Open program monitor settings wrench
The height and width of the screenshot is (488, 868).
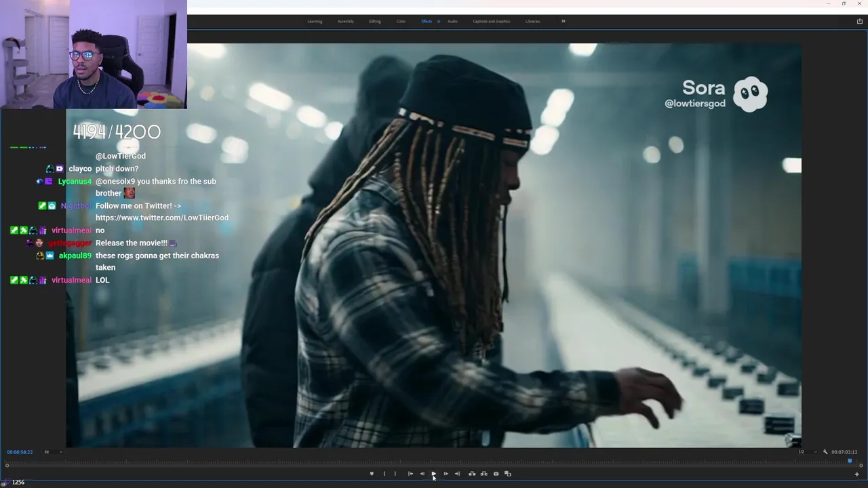tap(825, 452)
